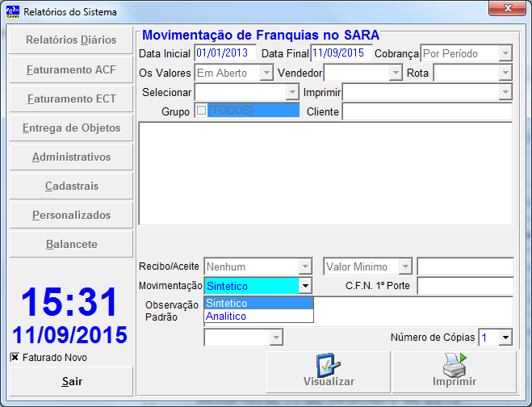Open Administrativos reports
Viewport: 532px width, 407px height.
pos(71,157)
